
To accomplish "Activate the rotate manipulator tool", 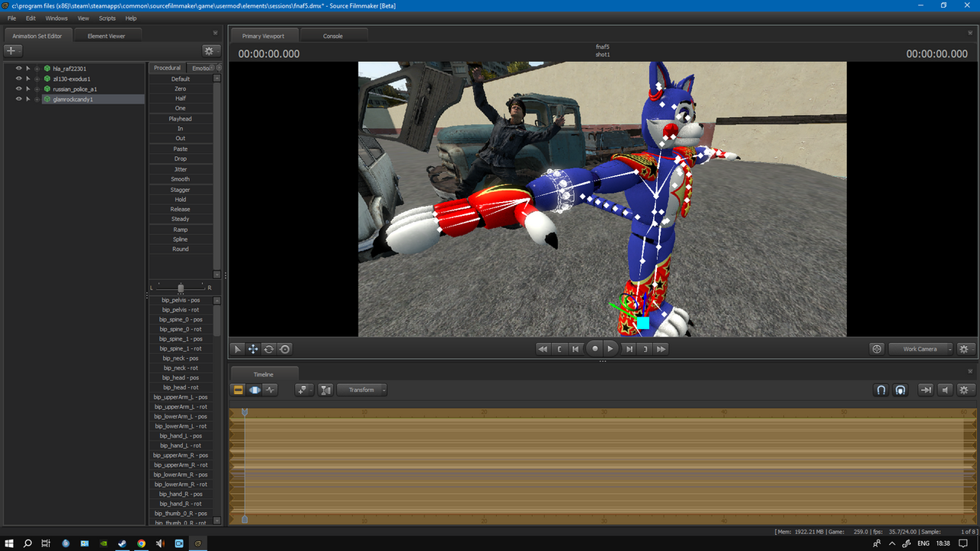I will coord(269,349).
